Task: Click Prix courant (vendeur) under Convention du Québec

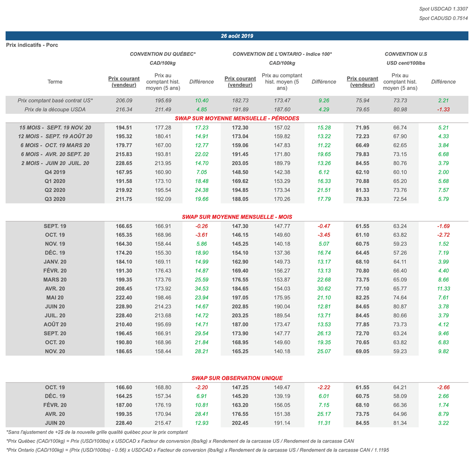Action: [124, 82]
